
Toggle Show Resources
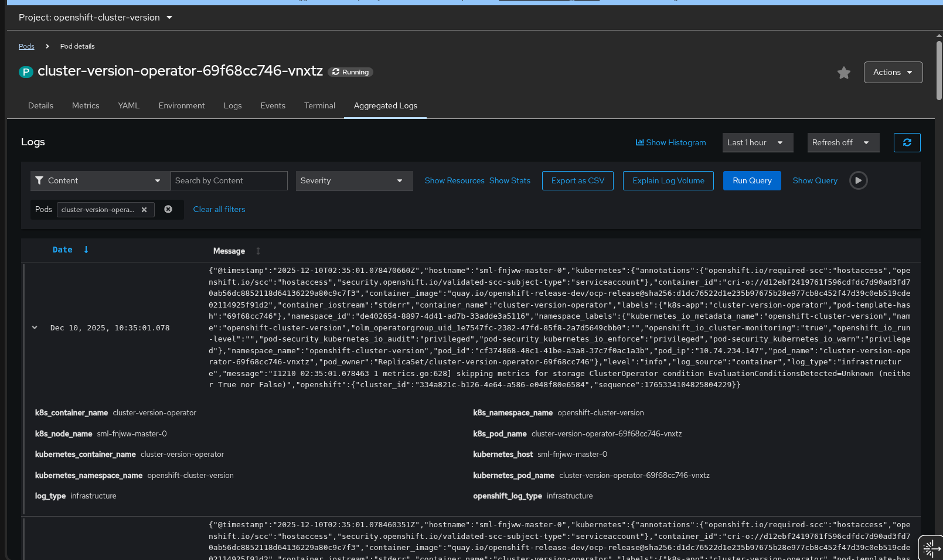tap(454, 180)
